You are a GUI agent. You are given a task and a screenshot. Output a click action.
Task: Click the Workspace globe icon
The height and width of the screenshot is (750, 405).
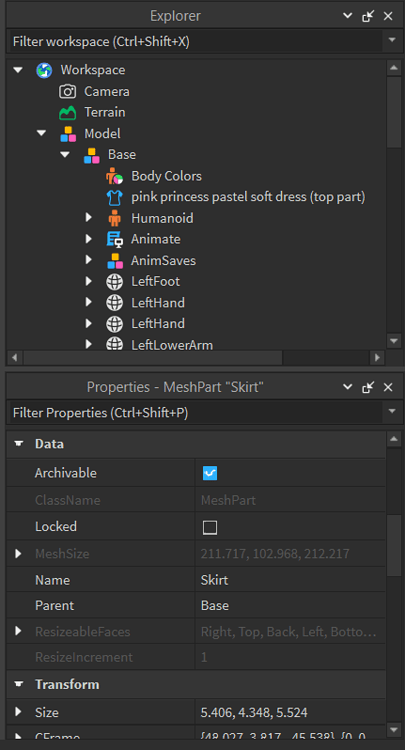(x=44, y=70)
